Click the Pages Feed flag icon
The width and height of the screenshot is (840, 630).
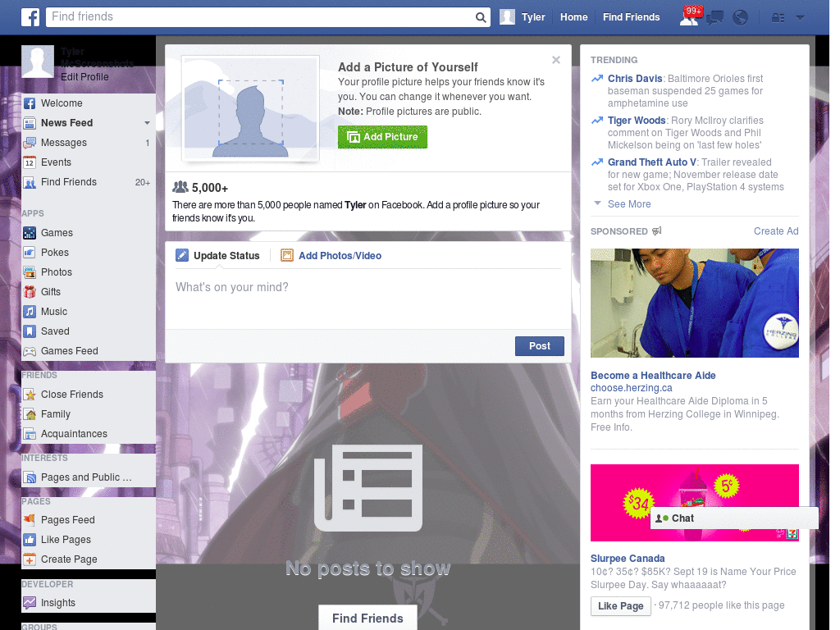tap(30, 519)
